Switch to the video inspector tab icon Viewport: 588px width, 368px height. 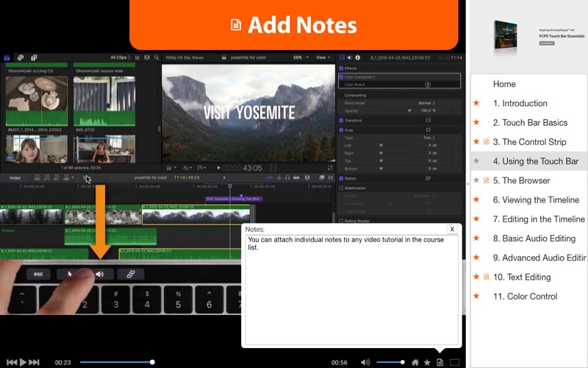click(x=342, y=57)
